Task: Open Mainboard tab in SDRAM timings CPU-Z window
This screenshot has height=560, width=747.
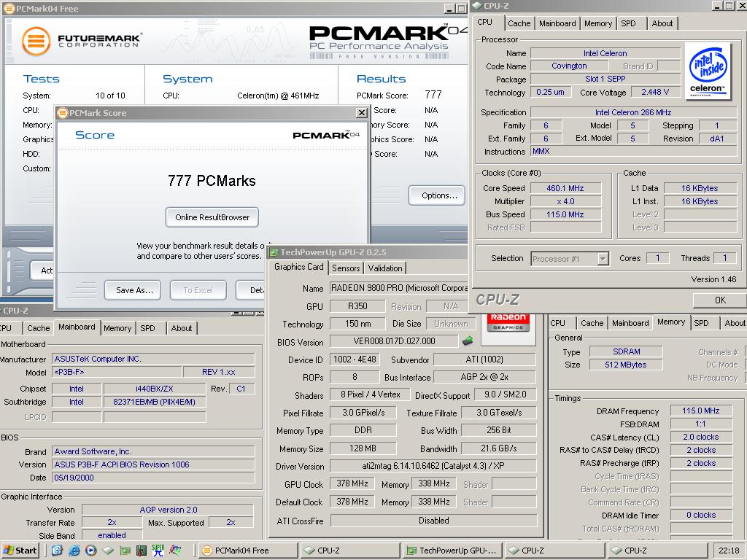Action: click(630, 323)
